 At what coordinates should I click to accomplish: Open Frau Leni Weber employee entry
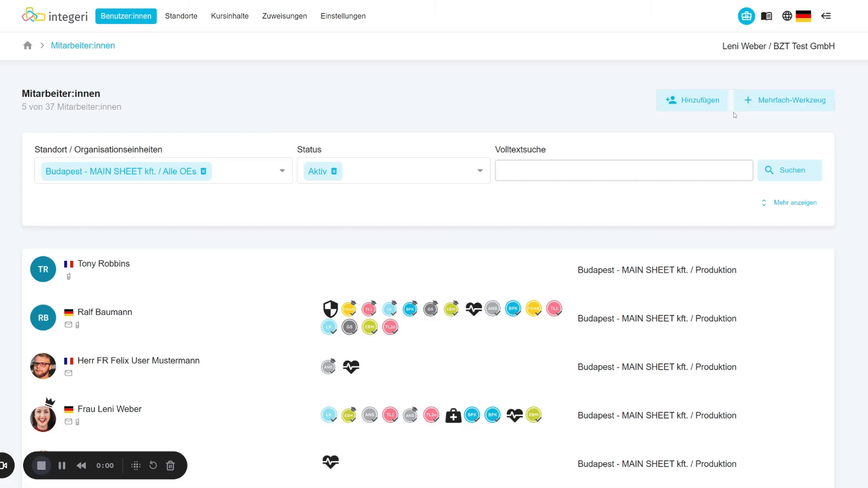pyautogui.click(x=109, y=409)
